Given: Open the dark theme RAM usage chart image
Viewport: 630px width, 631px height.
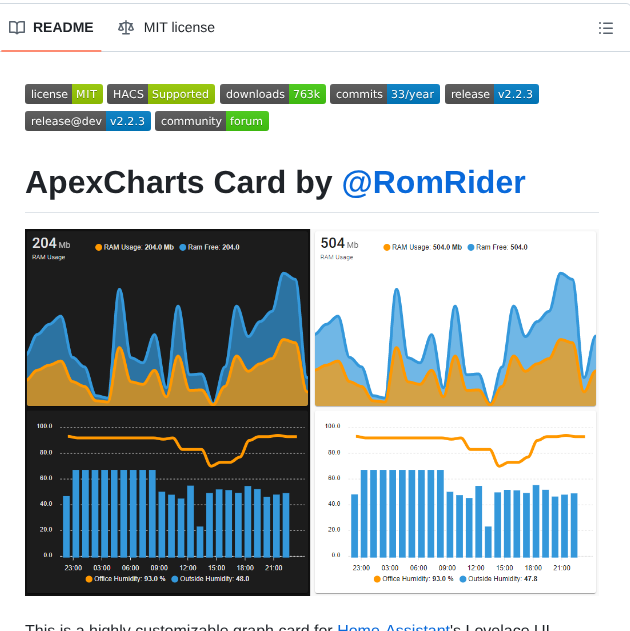Looking at the screenshot, I should click(x=167, y=318).
